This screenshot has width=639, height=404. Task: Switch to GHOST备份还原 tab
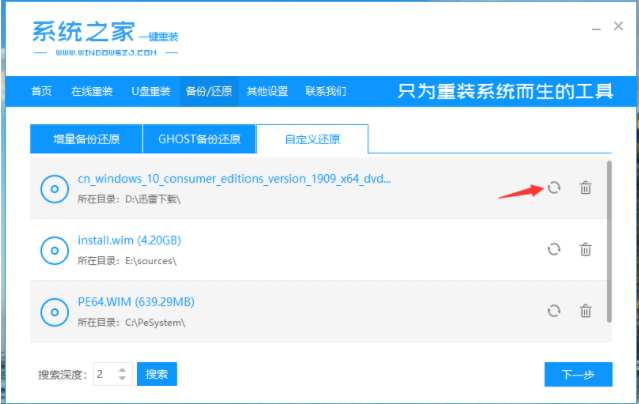[199, 139]
